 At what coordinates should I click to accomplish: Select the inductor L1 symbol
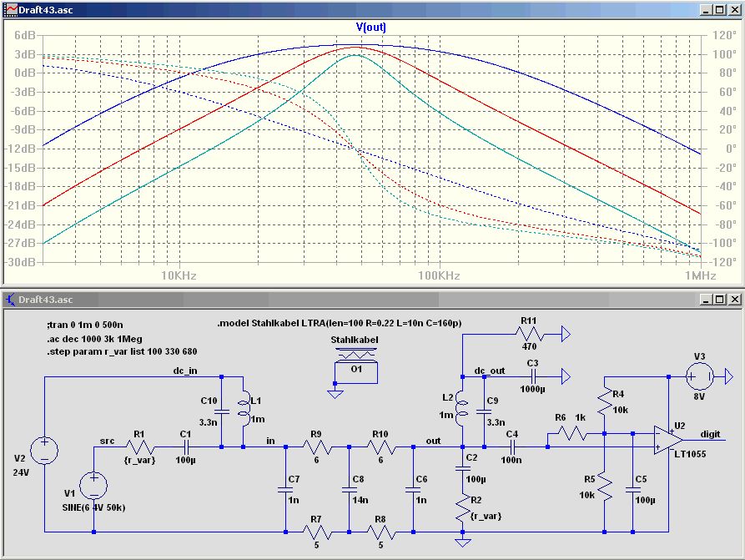243,410
